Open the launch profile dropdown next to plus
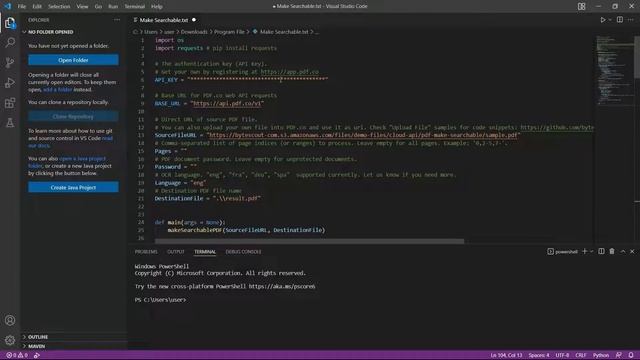 coord(591,251)
